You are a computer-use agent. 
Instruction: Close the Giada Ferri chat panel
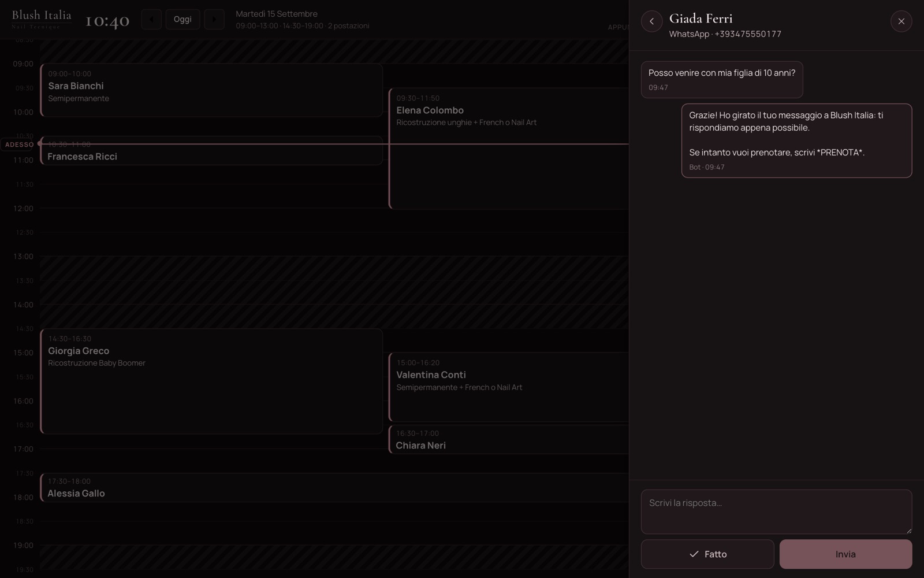tap(901, 21)
